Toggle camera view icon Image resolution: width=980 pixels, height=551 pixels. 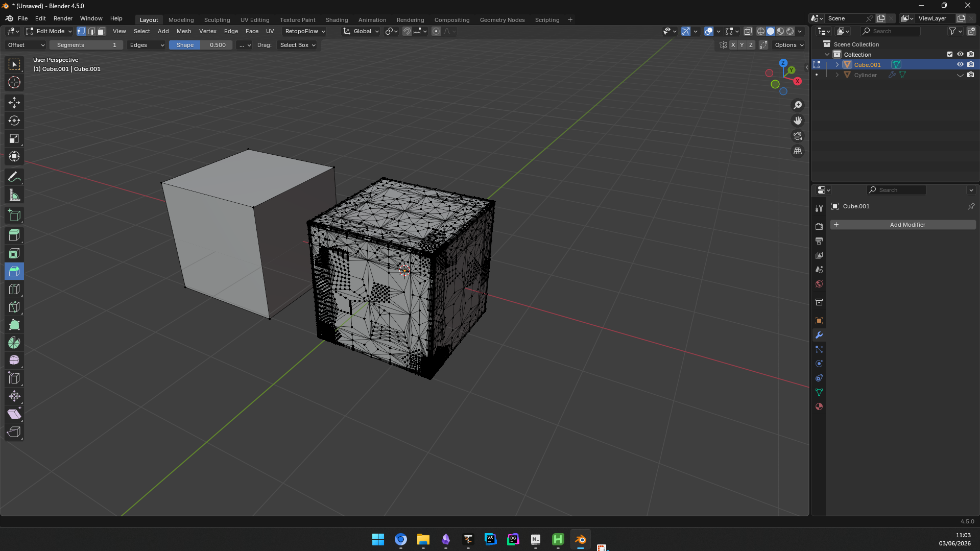pos(798,136)
